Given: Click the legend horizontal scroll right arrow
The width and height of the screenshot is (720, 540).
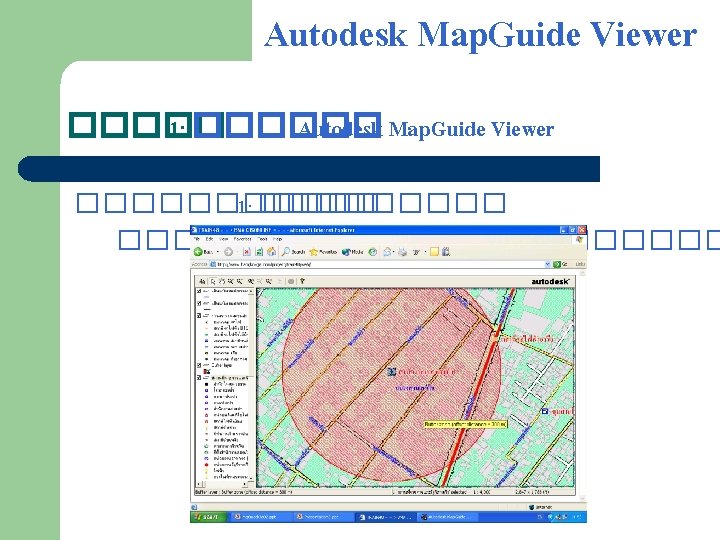Looking at the screenshot, I should pyautogui.click(x=246, y=484).
